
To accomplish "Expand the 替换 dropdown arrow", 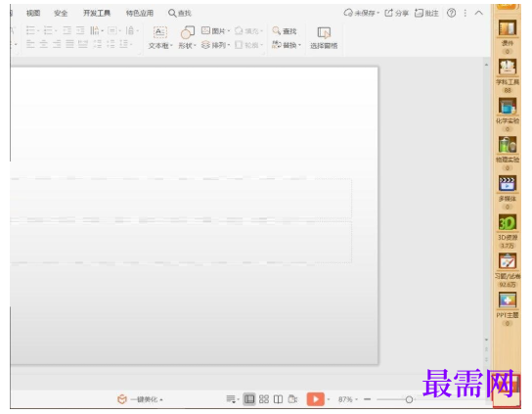I will (299, 45).
